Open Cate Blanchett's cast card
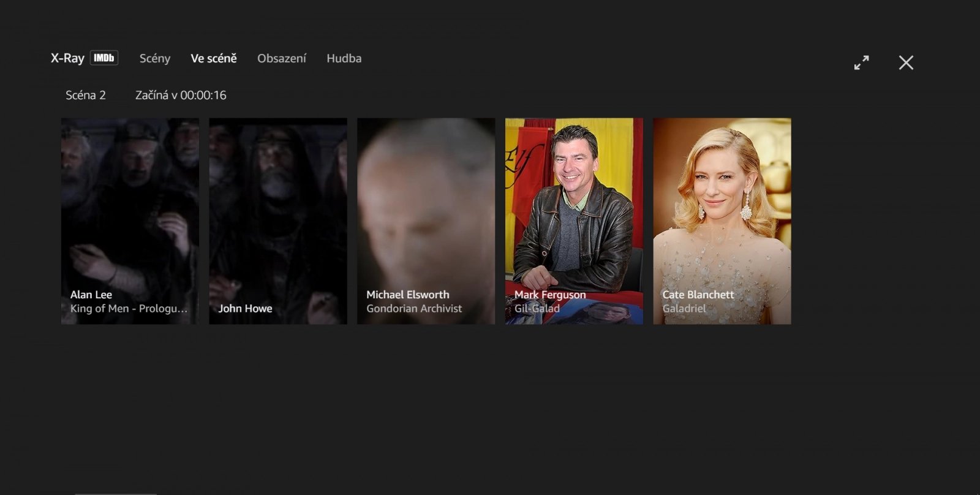The height and width of the screenshot is (495, 980). (722, 221)
